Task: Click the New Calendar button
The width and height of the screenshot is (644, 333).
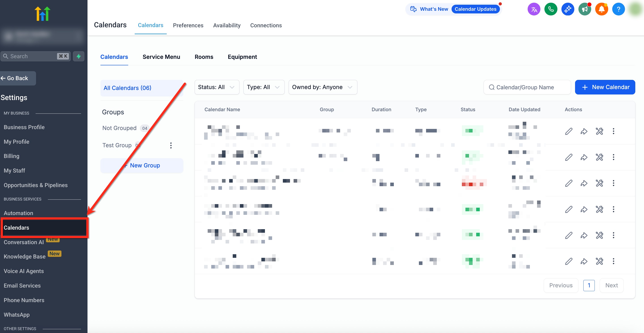Action: pyautogui.click(x=605, y=87)
